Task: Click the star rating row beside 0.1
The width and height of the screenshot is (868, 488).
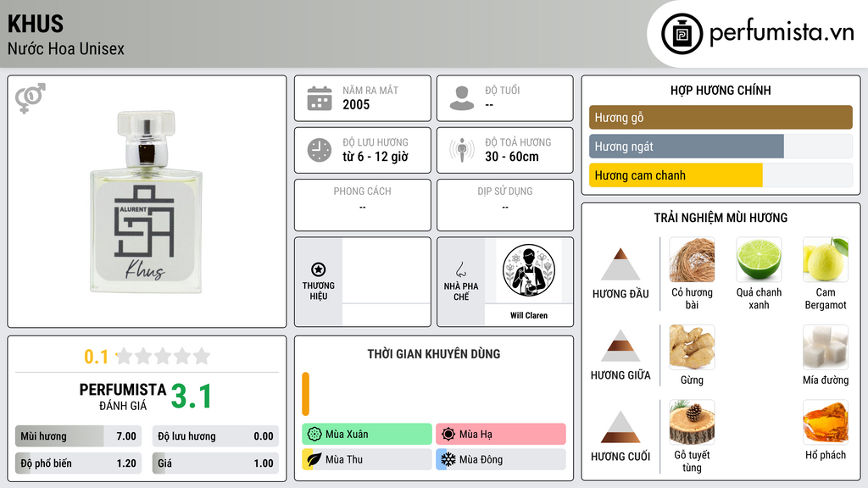Action: point(163,356)
